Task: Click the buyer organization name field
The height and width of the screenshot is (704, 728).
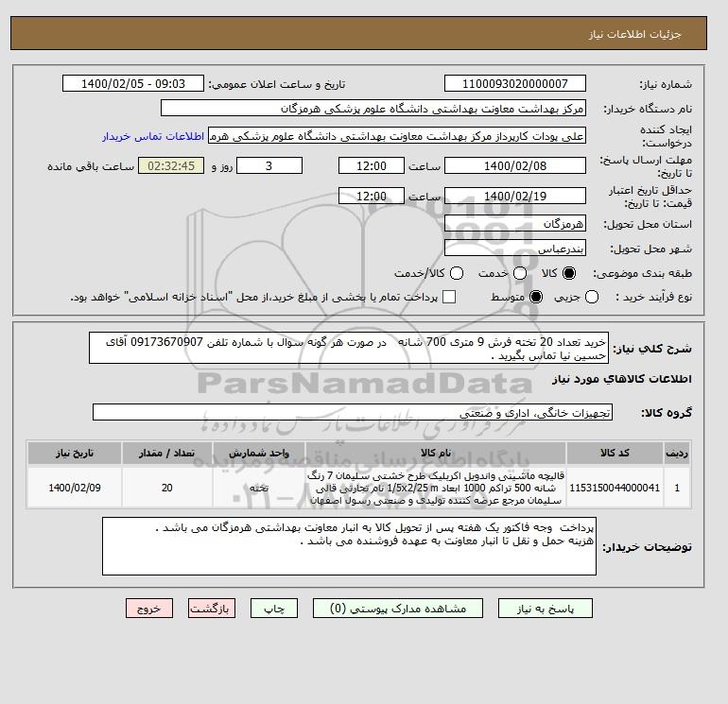Action: click(373, 109)
